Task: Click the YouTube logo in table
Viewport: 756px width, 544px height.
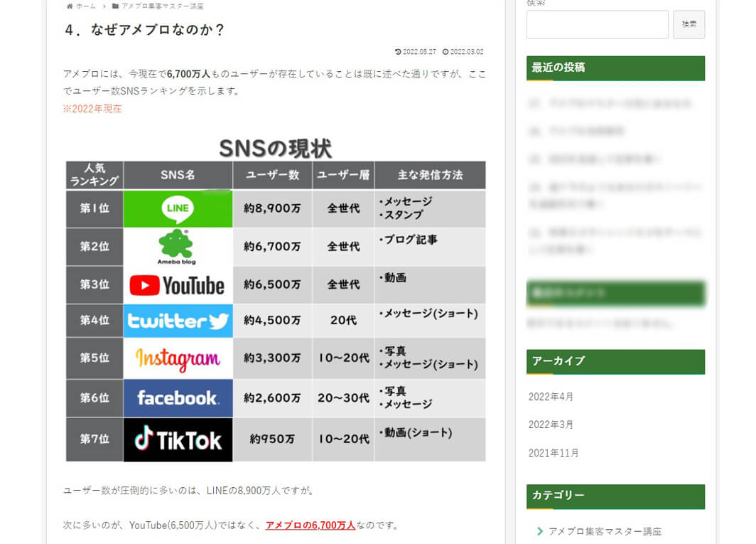Action: click(178, 284)
